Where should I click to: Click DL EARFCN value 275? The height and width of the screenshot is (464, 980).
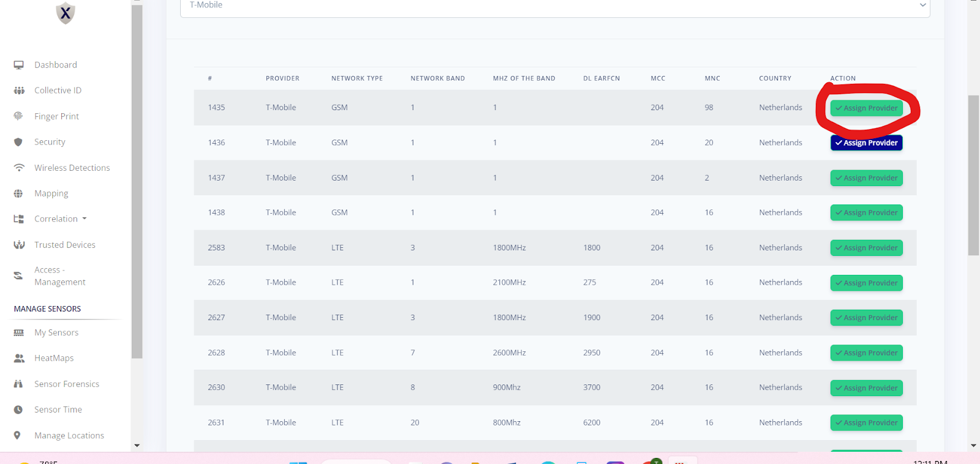coord(589,283)
